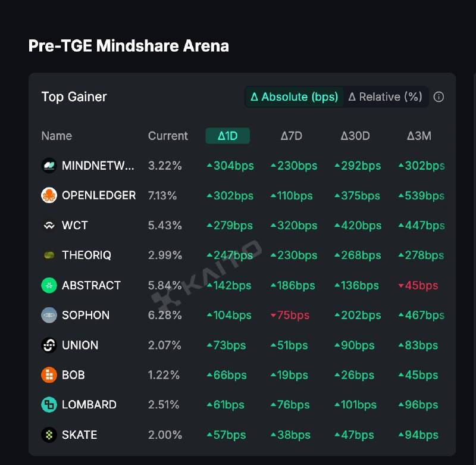Click the MINDNETWORK project logo icon
The height and width of the screenshot is (465, 476).
(x=49, y=166)
